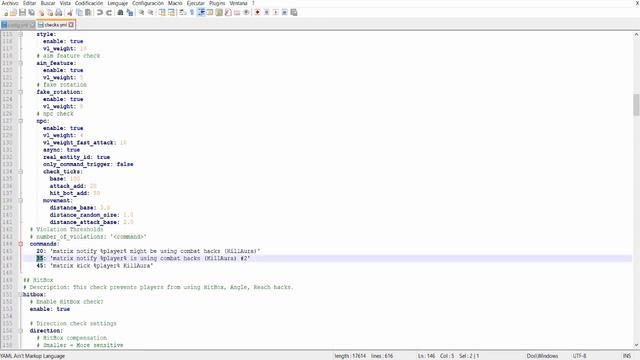
Task: Click the Paste toolbar icon
Action: coord(88,13)
